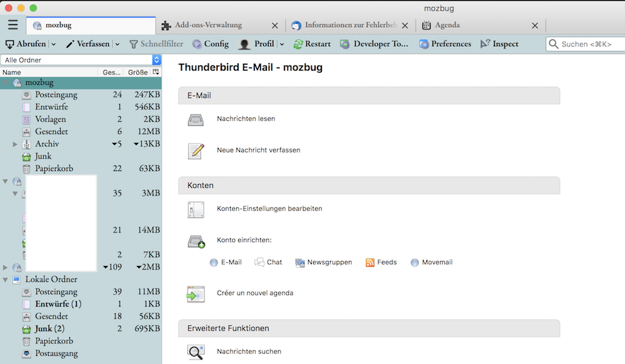Set up a Chat account
This screenshot has height=364, width=625.
point(268,262)
